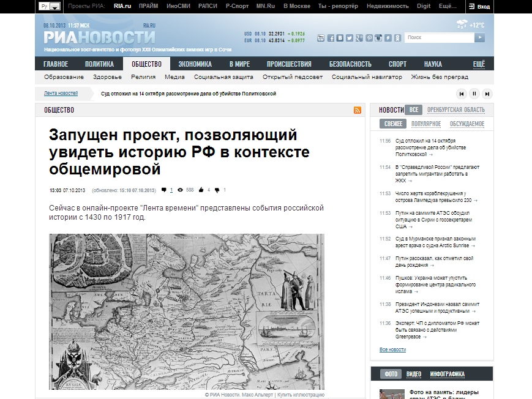532x399 pixels.
Task: Click the Купить иллюстрацию link
Action: (x=301, y=395)
